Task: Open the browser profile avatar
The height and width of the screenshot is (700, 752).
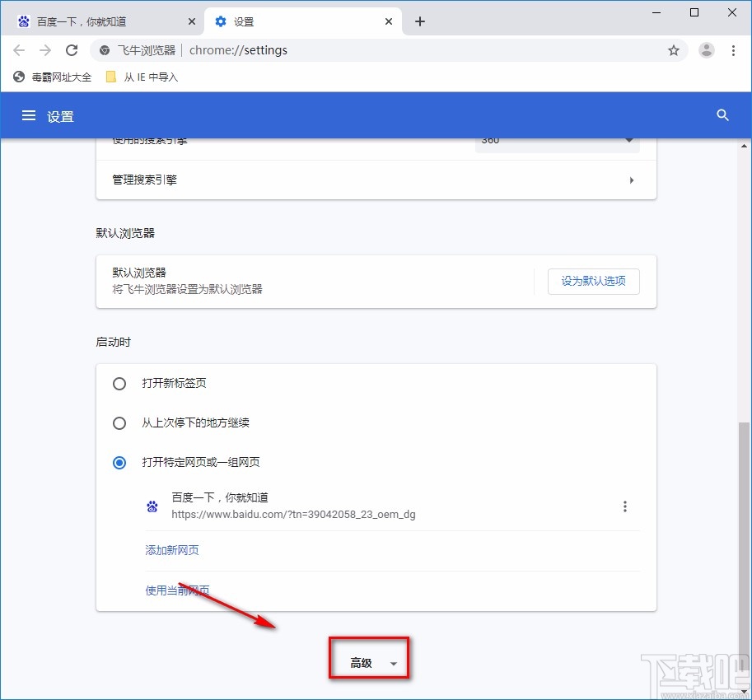Action: (707, 50)
